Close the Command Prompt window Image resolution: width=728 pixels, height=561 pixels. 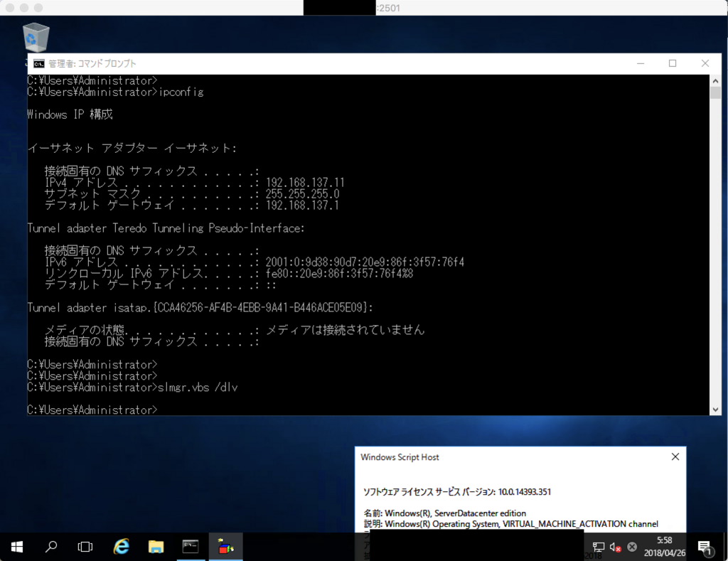pos(705,63)
